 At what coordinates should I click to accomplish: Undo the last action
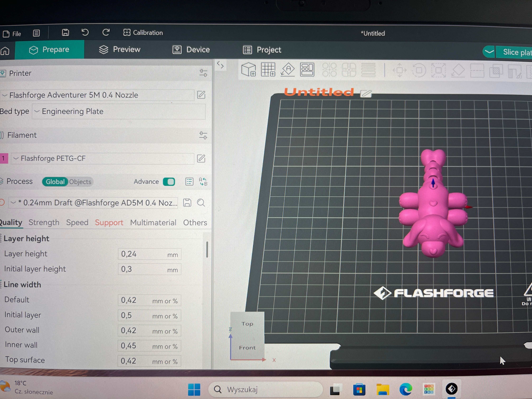85,32
